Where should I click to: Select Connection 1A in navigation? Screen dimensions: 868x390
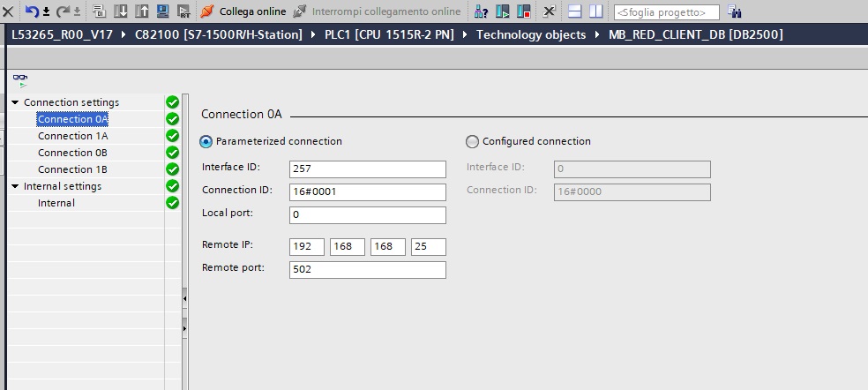tap(72, 136)
